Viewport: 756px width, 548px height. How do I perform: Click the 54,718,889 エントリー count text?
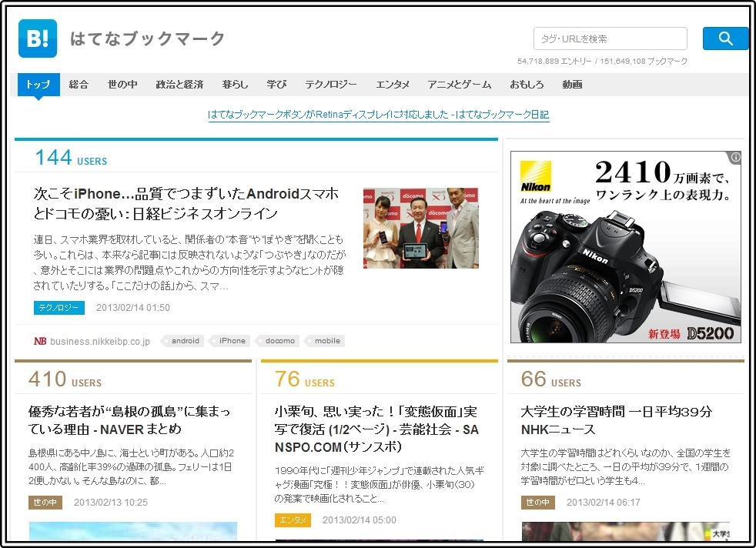pyautogui.click(x=554, y=62)
